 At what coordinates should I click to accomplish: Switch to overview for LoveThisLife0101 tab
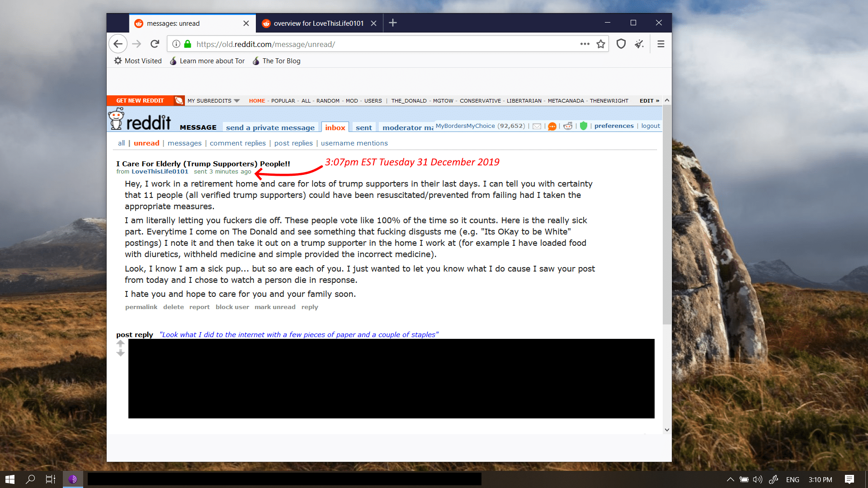pyautogui.click(x=319, y=23)
